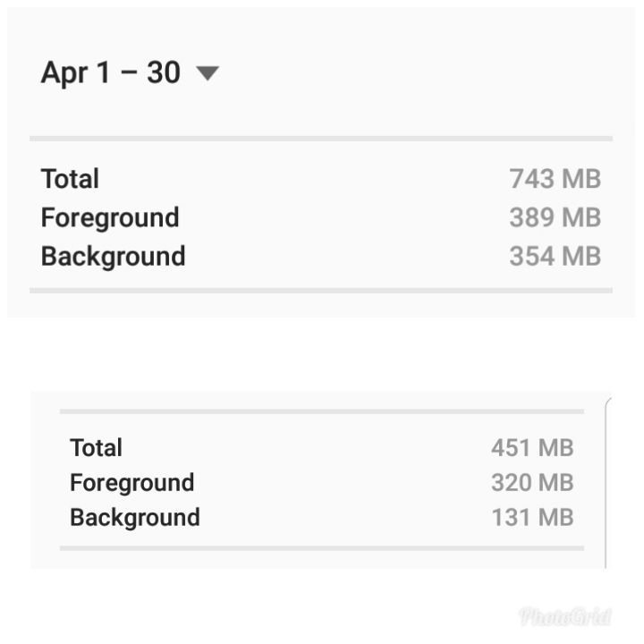644x644 pixels.
Task: Click the PhotoGrid watermark logo
Action: pos(565,616)
